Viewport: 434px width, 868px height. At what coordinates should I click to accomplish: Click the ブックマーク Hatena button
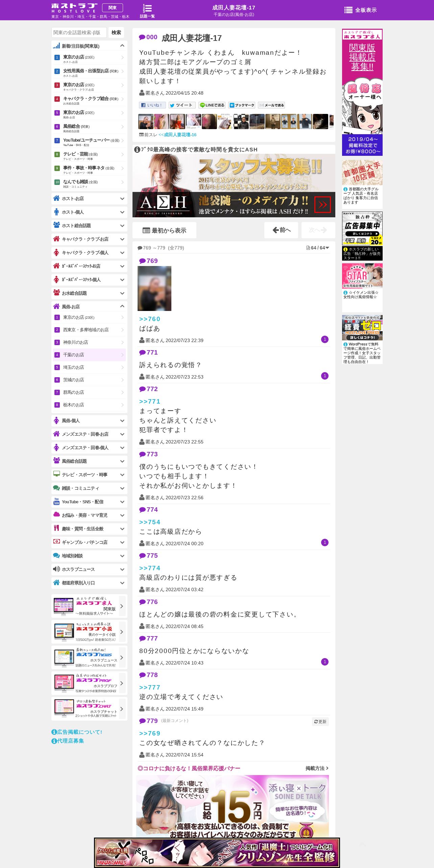pyautogui.click(x=242, y=105)
